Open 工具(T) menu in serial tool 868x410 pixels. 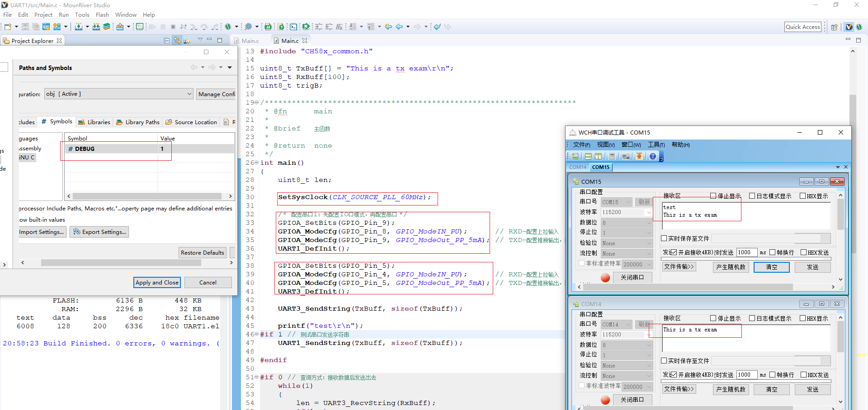coord(656,144)
